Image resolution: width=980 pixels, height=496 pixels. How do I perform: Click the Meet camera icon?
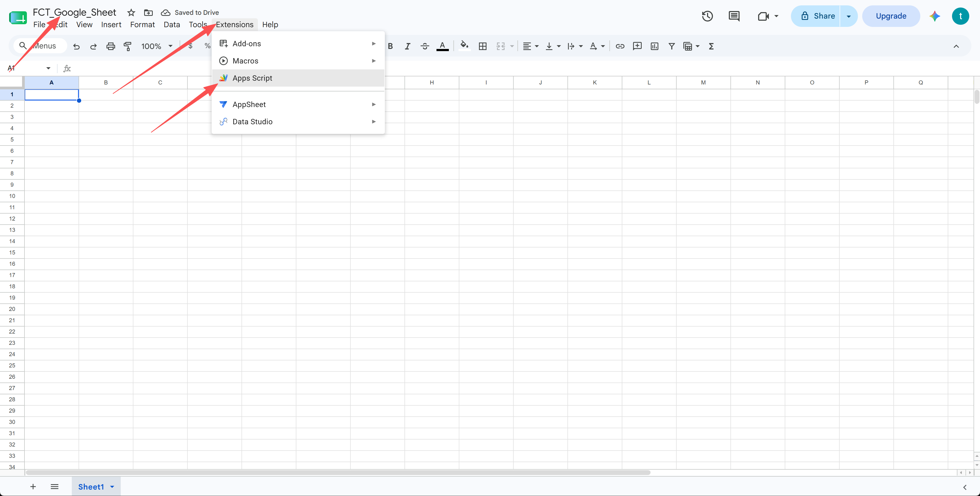pyautogui.click(x=764, y=16)
